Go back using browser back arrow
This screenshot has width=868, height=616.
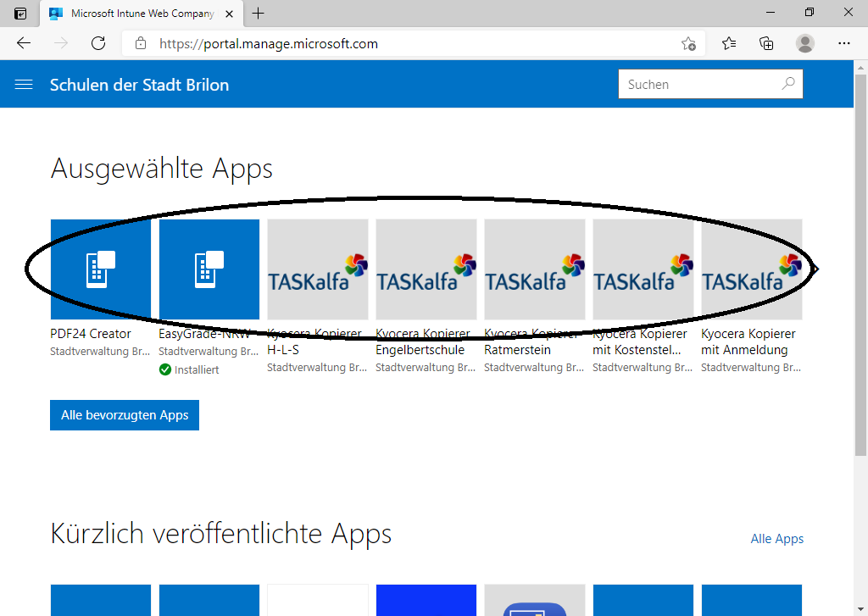coord(24,43)
